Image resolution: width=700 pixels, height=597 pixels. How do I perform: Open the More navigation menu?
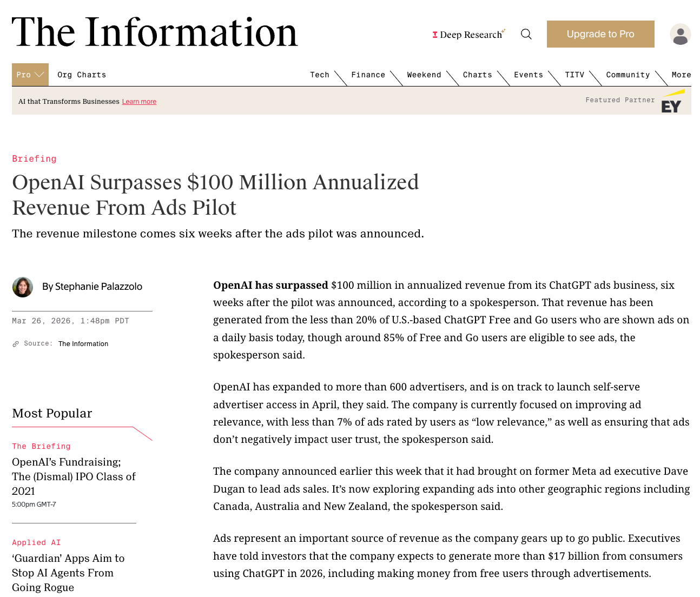coord(681,75)
